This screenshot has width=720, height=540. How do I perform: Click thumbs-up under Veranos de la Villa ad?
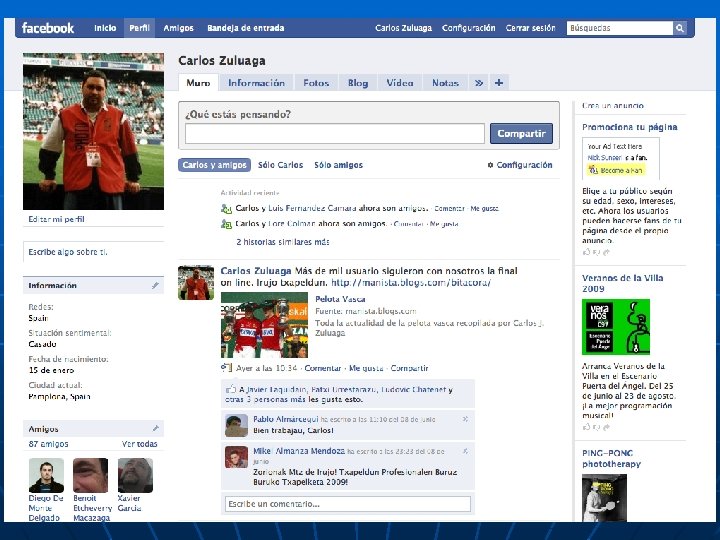pyautogui.click(x=586, y=427)
